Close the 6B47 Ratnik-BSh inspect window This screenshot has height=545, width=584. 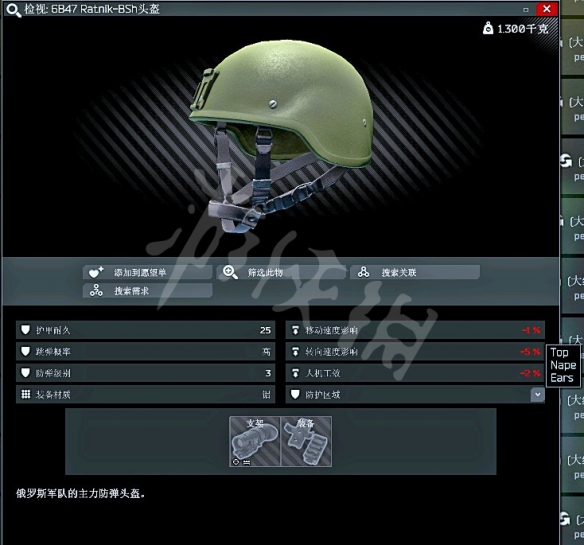tap(546, 9)
